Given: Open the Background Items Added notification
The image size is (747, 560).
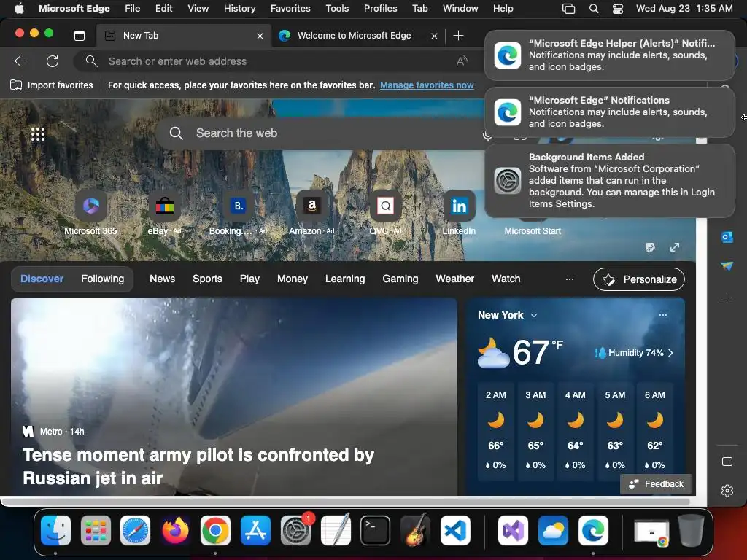Looking at the screenshot, I should point(610,181).
